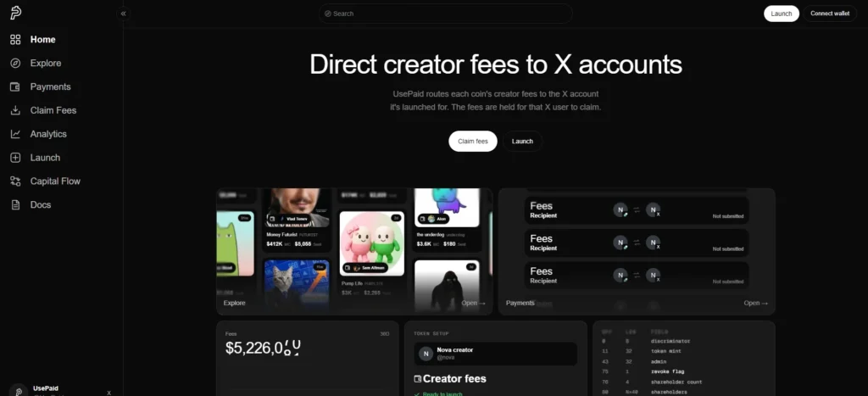Click the UsePaid account avatar at sidebar bottom
This screenshot has height=396, width=868.
(19, 390)
